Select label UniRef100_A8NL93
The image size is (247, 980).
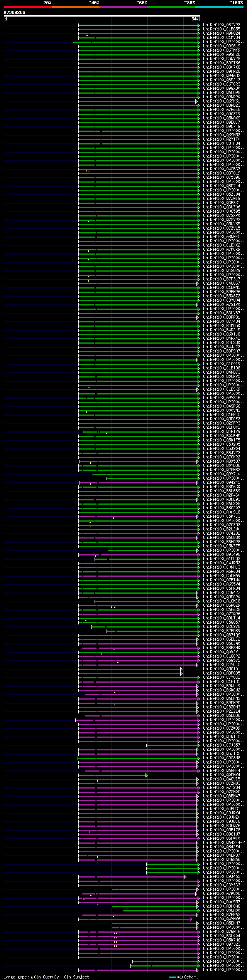click(222, 500)
